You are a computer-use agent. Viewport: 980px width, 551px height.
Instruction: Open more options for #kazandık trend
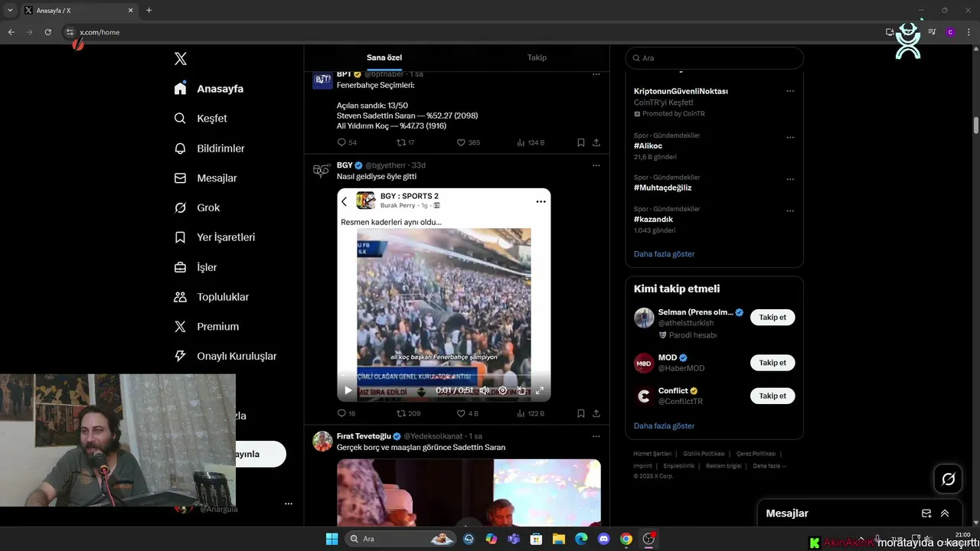tap(790, 211)
